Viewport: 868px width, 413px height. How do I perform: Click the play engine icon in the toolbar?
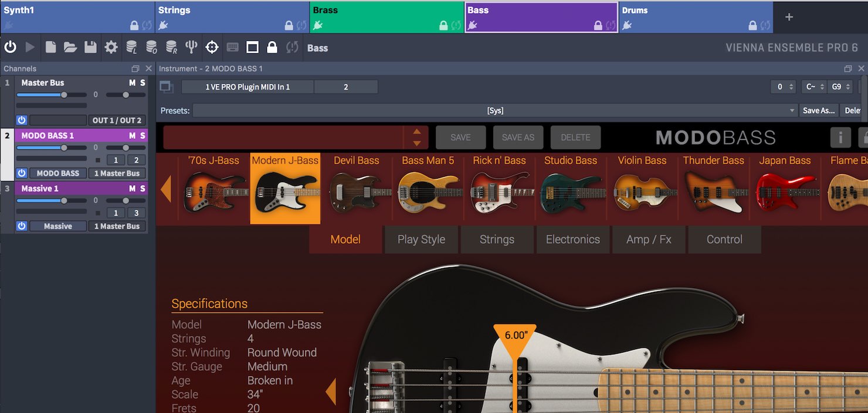pyautogui.click(x=30, y=47)
